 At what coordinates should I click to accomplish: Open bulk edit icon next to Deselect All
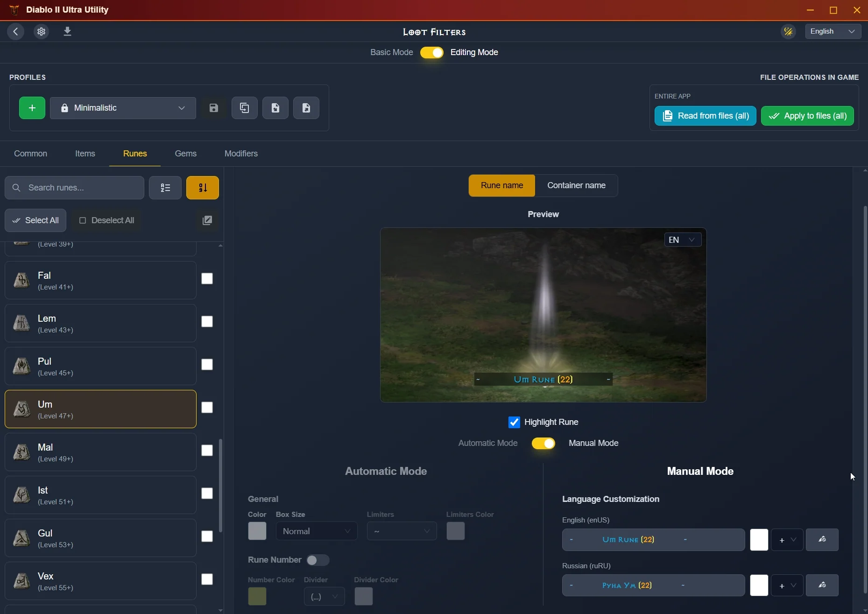[207, 220]
